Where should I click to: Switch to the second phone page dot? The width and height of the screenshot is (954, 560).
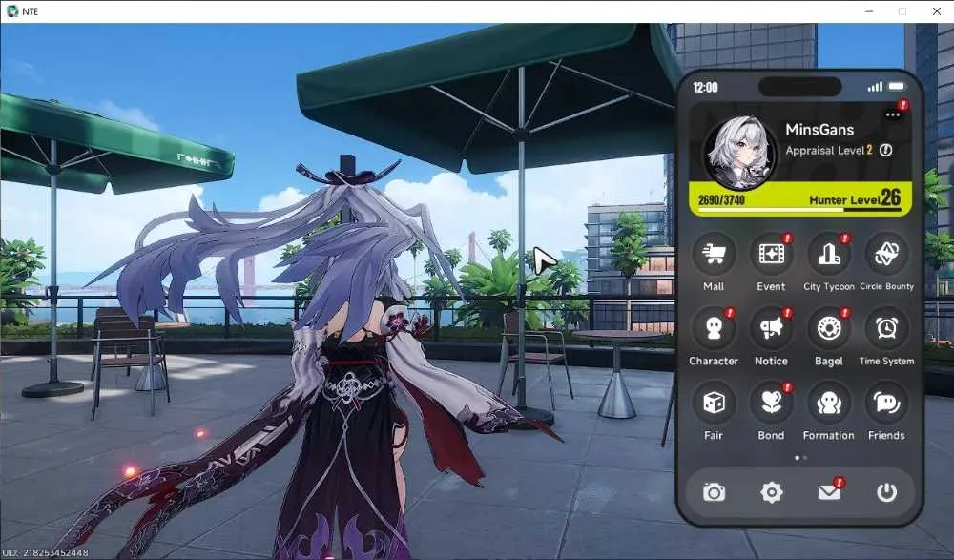coord(805,458)
